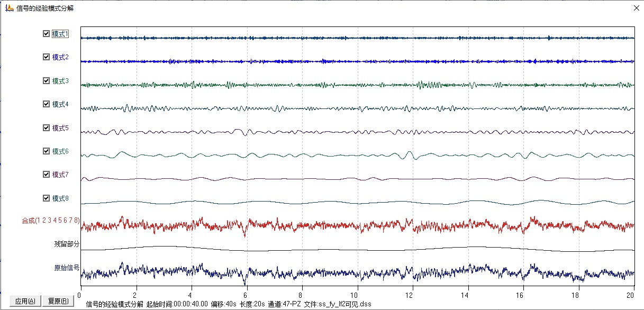644x310 pixels.
Task: Click the dark blue 原始信号 waveform trace
Action: click(357, 272)
